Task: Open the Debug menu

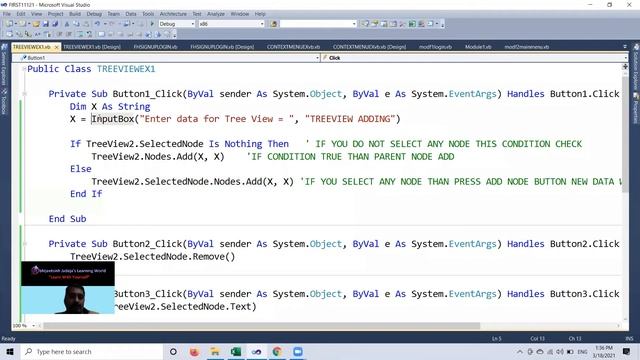Action: [x=94, y=14]
